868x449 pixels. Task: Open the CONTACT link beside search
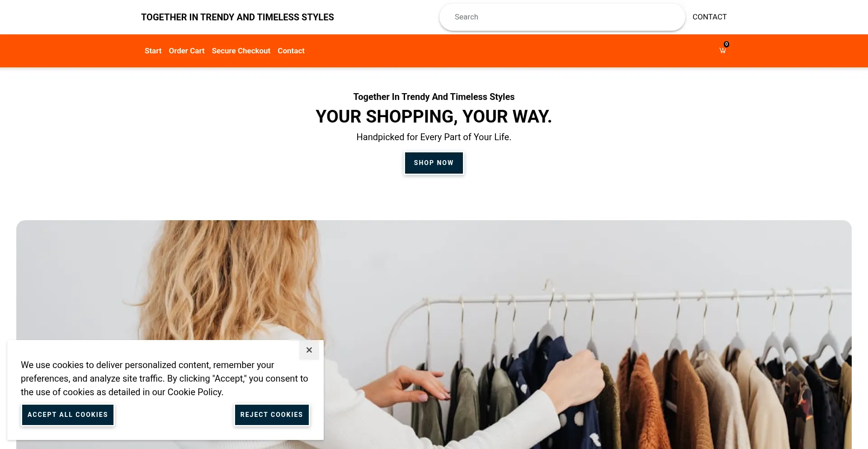coord(709,17)
